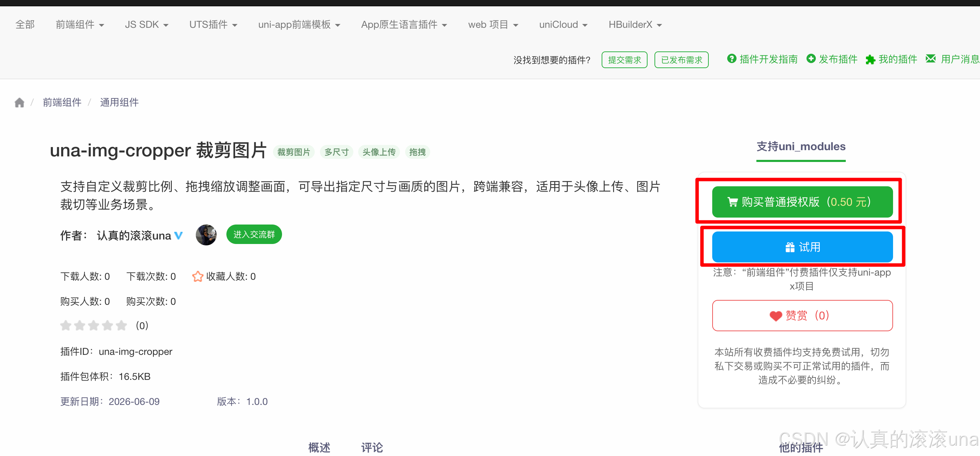Select the fifth rating star
Image resolution: width=980 pixels, height=456 pixels.
pos(121,326)
